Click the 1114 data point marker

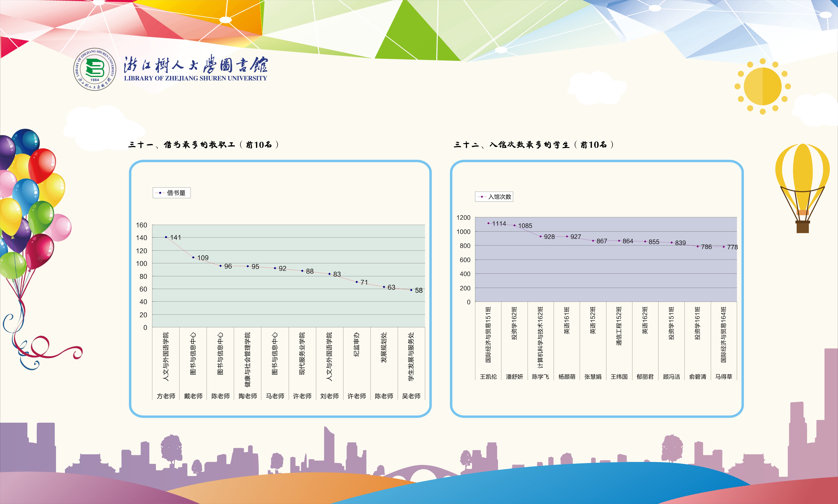coord(489,223)
